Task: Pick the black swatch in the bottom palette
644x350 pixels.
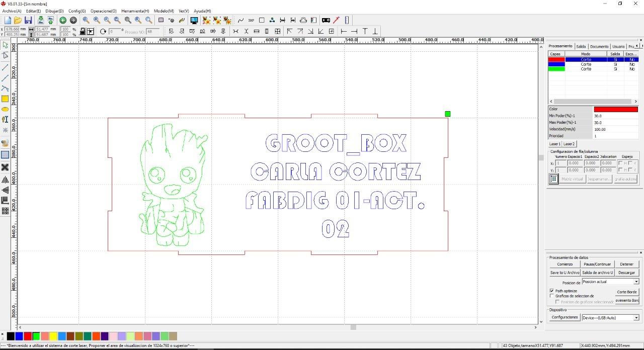Action: [x=10, y=336]
